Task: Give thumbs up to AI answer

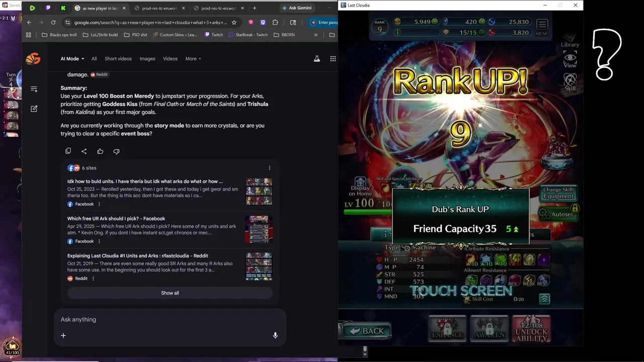Action: [100, 151]
